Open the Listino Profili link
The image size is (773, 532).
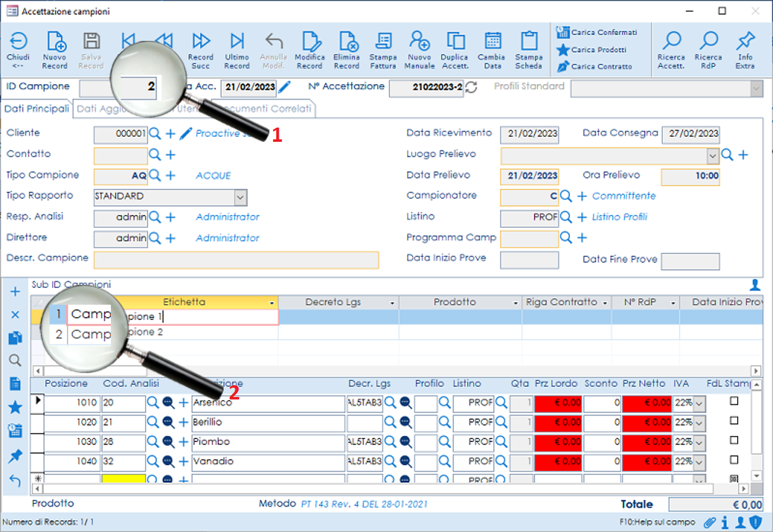click(x=619, y=217)
